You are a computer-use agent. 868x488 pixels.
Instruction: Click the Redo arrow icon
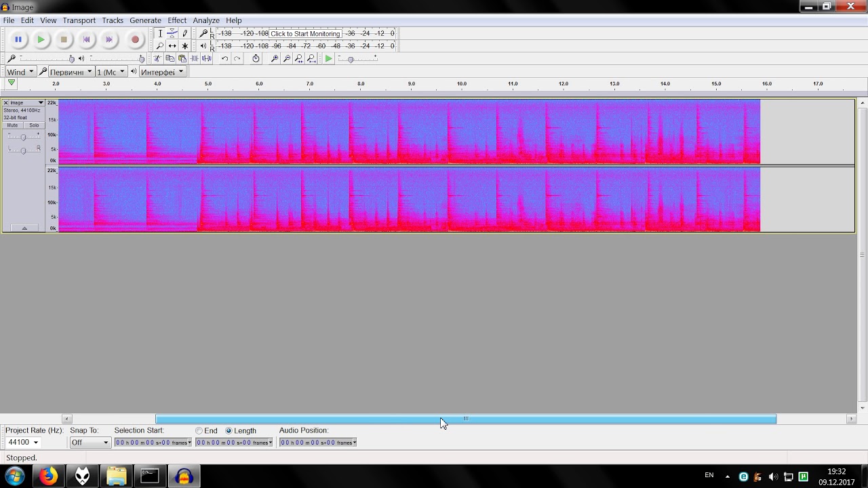[x=237, y=59]
